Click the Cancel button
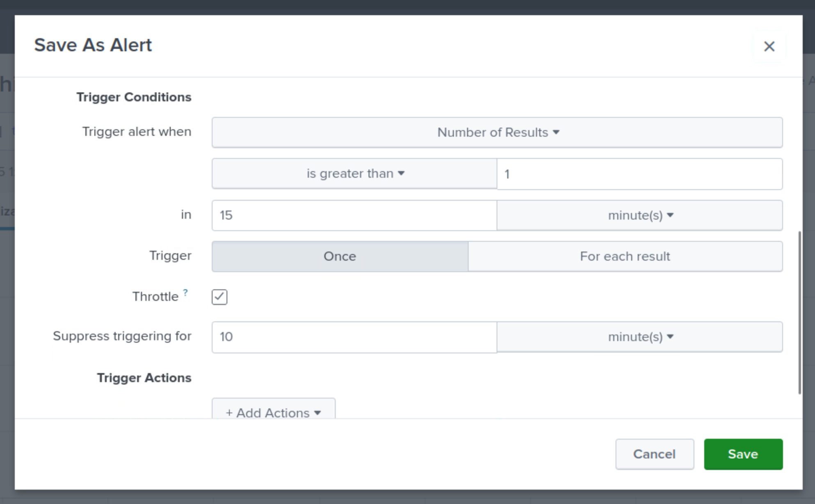This screenshot has width=815, height=504. 654,454
